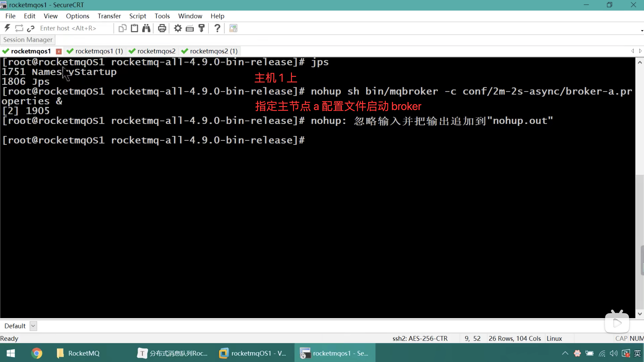Open Chrome from the taskbar
The image size is (644, 362).
click(37, 353)
